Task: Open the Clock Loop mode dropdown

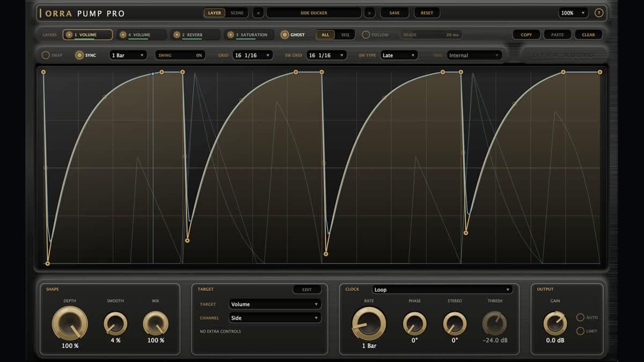Action: tap(442, 290)
